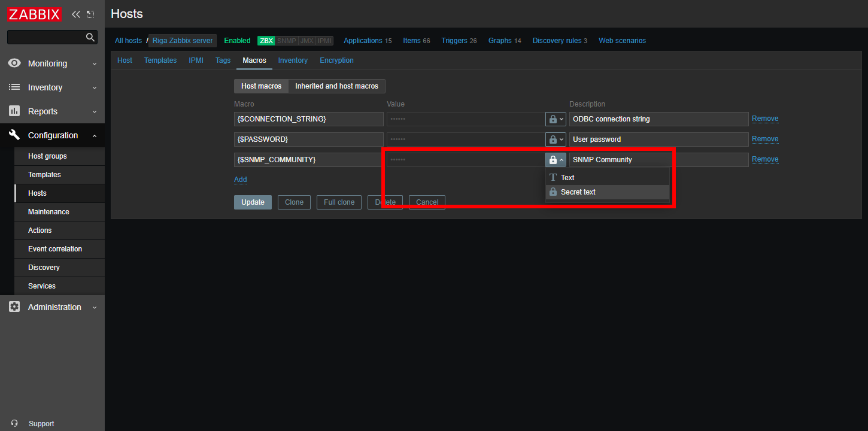This screenshot has height=431, width=868.
Task: Open the value type dropdown for CONNECTION_STRING
Action: [560, 119]
